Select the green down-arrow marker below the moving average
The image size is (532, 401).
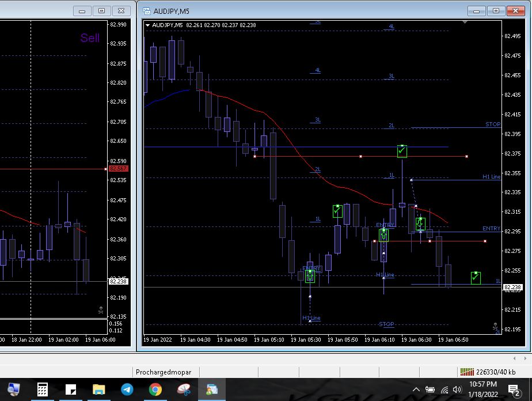click(x=420, y=224)
